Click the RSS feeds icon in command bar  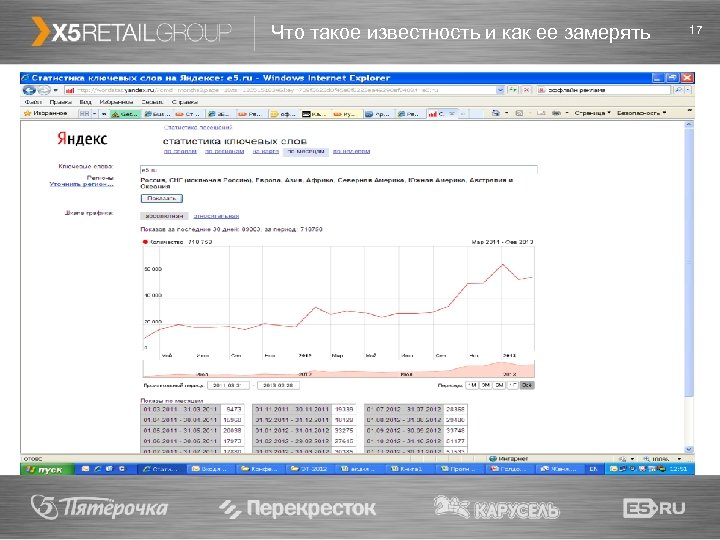coord(519,113)
